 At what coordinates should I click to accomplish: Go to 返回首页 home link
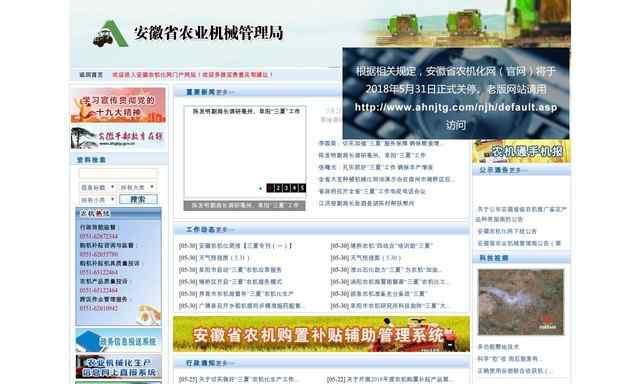click(91, 75)
